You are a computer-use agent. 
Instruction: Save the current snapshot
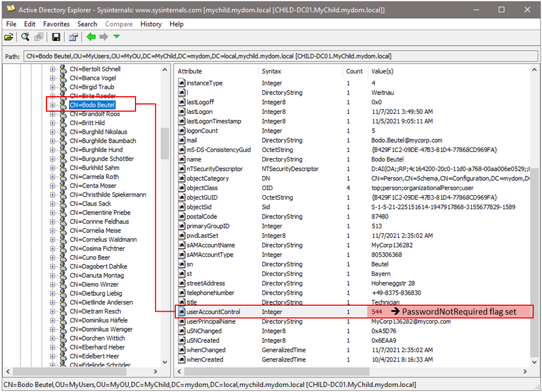56,36
